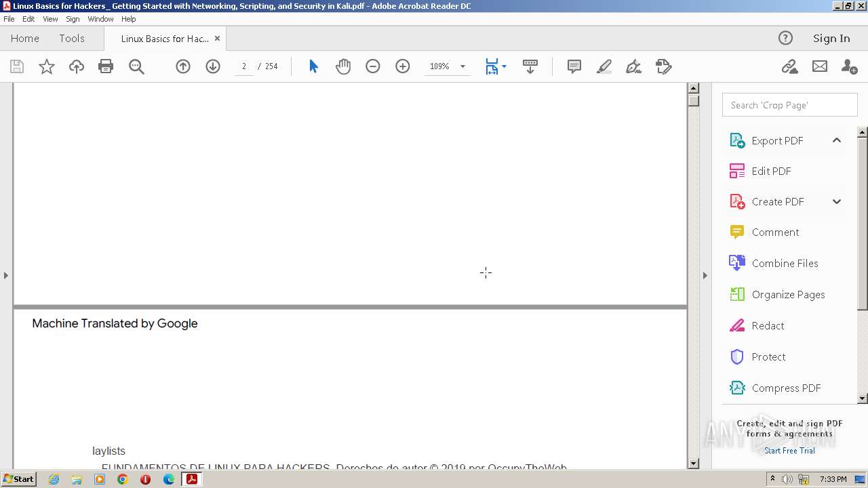Launch Internet Explorer from the taskbar
The height and width of the screenshot is (488, 868).
(54, 479)
